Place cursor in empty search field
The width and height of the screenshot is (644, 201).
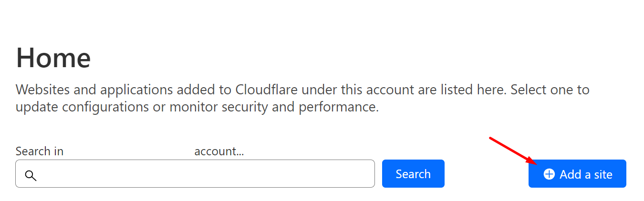click(195, 174)
